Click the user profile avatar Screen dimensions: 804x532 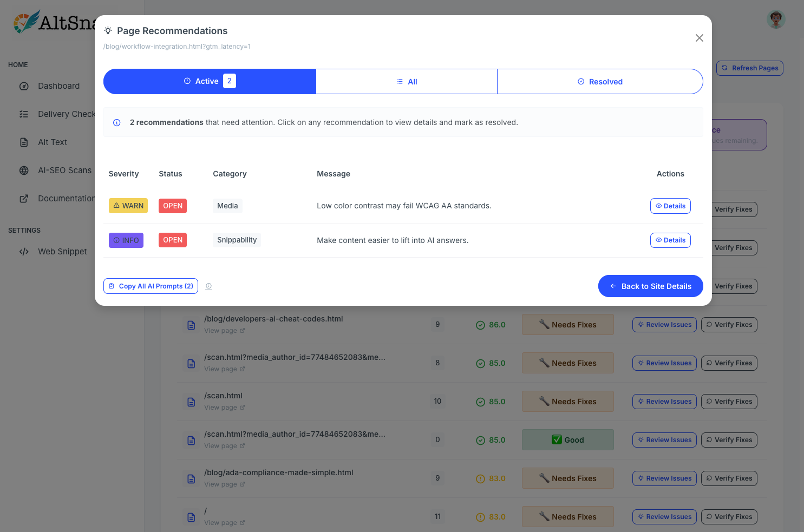click(x=776, y=19)
